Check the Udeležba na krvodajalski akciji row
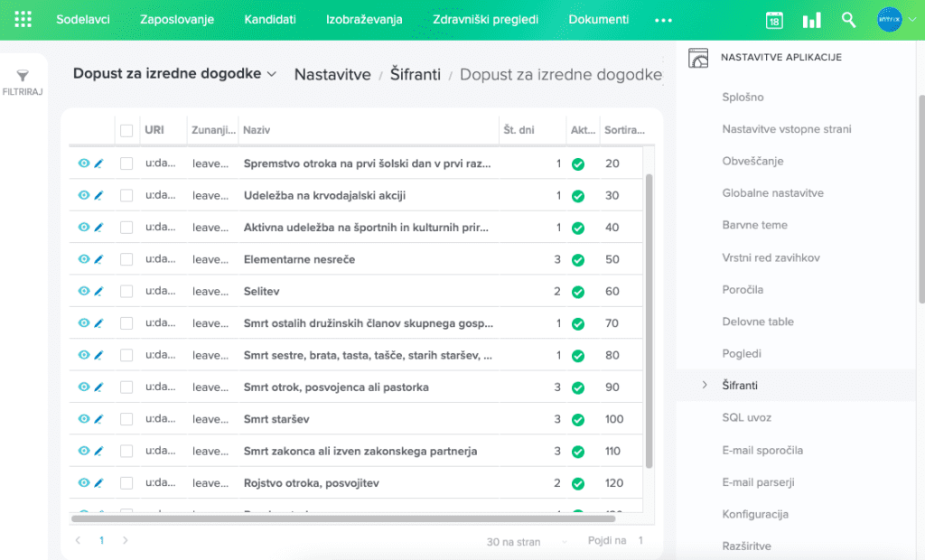 pos(126,196)
